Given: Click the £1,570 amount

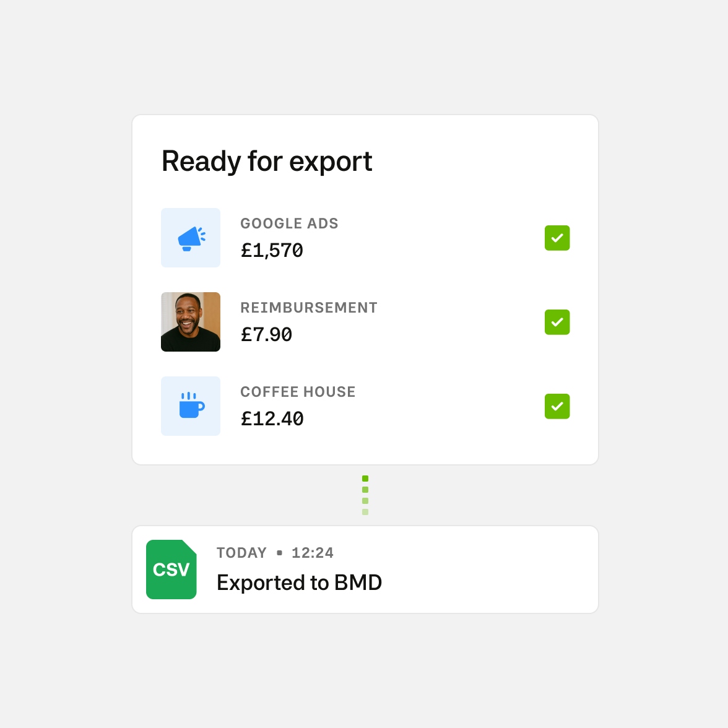Looking at the screenshot, I should click(x=272, y=251).
